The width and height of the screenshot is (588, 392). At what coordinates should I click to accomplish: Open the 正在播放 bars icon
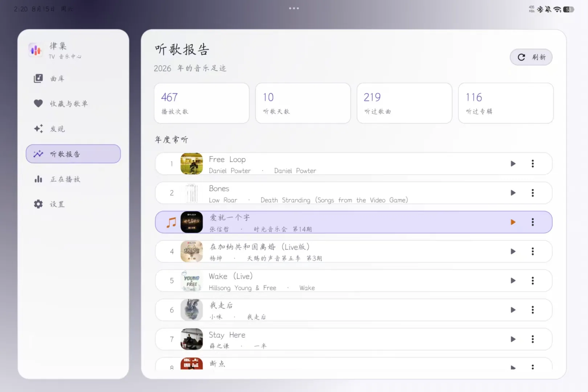(x=38, y=179)
